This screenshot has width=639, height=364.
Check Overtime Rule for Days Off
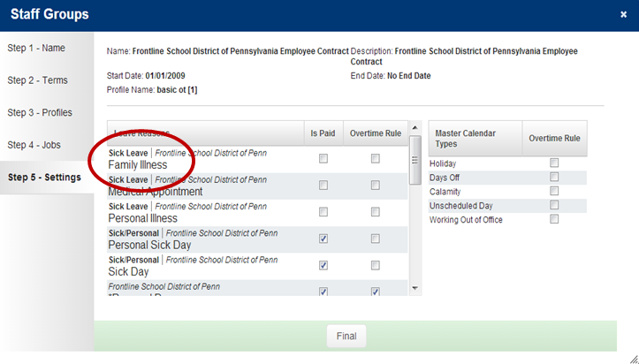pos(554,177)
